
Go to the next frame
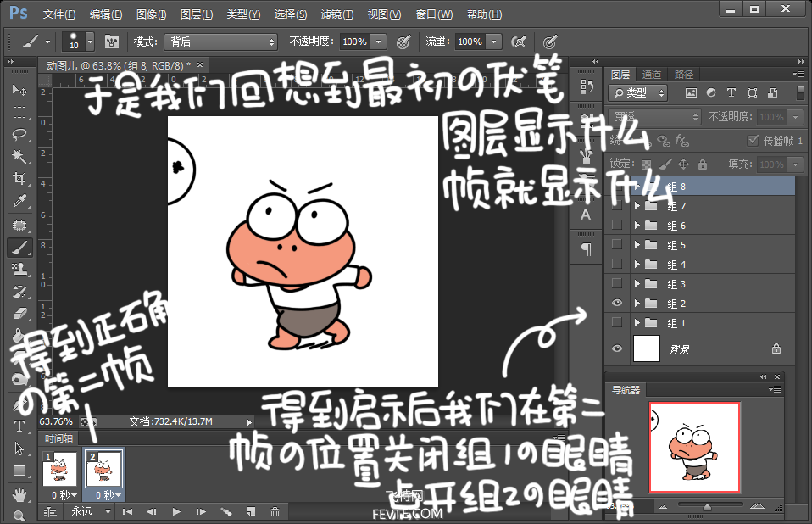(x=201, y=511)
